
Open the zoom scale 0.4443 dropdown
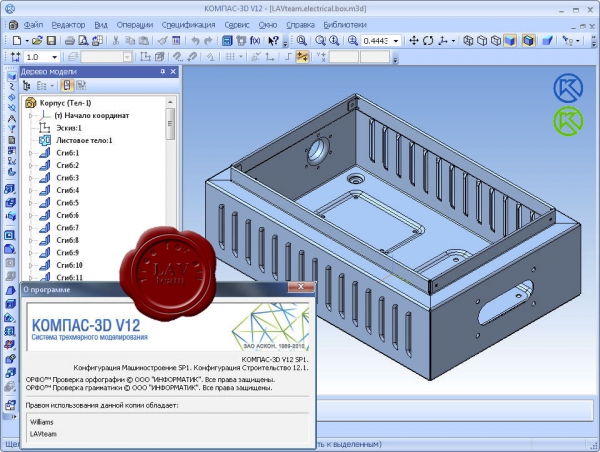[396, 41]
